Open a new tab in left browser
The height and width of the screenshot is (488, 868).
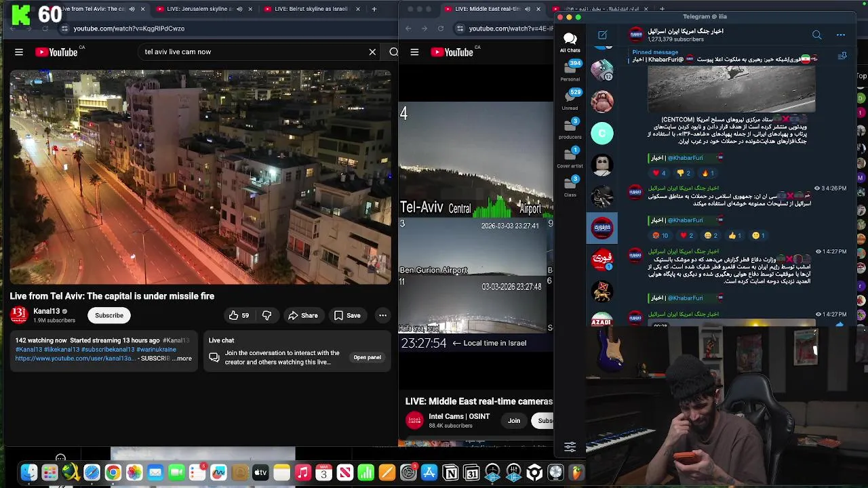coord(374,9)
